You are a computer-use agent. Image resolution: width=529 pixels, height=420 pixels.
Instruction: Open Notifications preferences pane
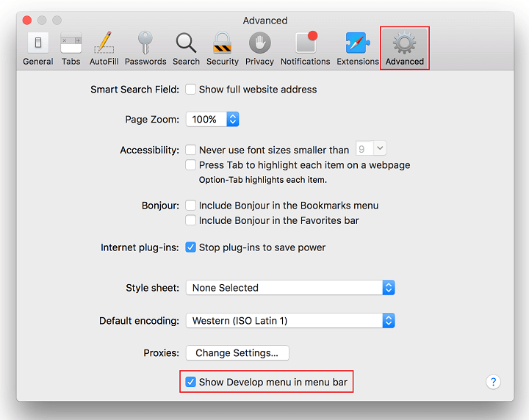pyautogui.click(x=306, y=48)
